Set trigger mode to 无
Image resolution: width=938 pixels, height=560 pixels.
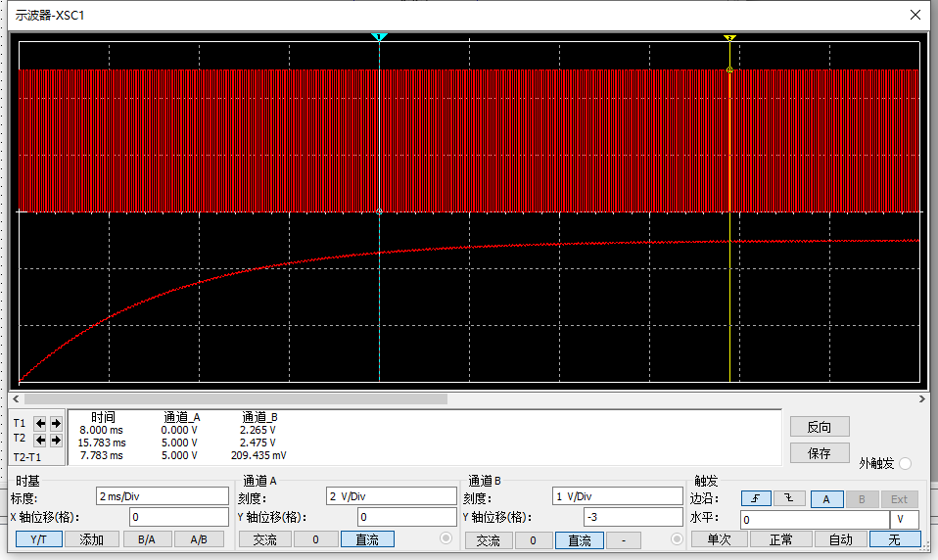tap(894, 539)
